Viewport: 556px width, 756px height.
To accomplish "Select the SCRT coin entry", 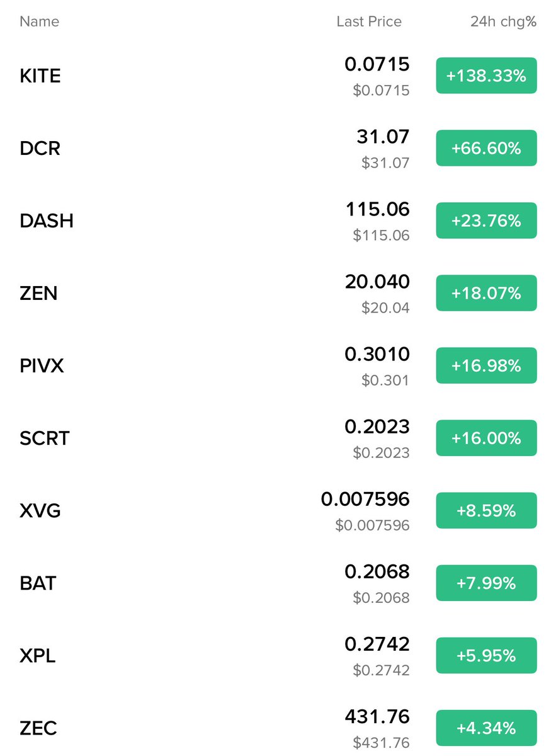I will 45,438.
